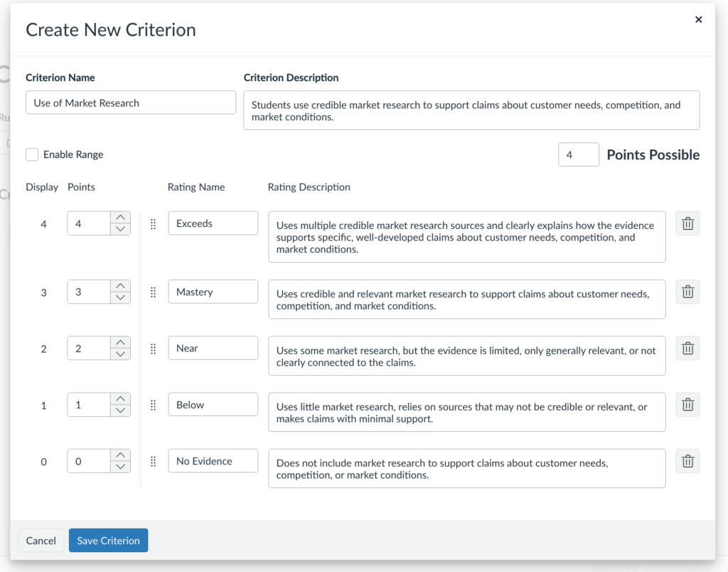This screenshot has height=572, width=728.
Task: Increase points for the Below rating
Action: [x=120, y=398]
